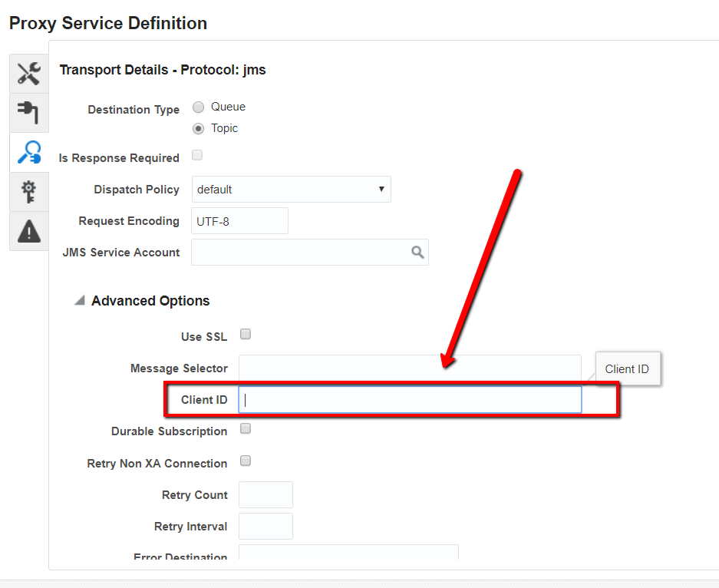Edit the Request Encoding value
The image size is (719, 588).
(x=239, y=220)
